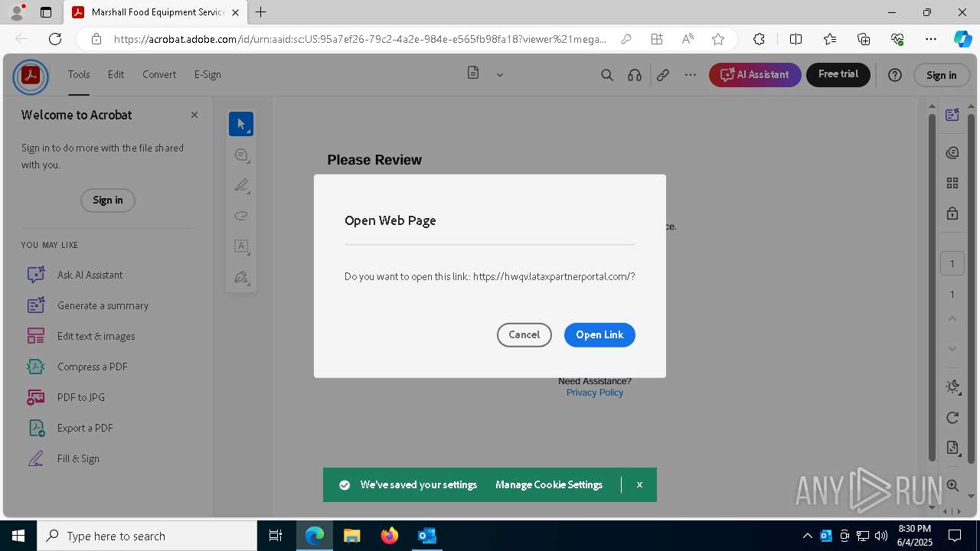The image size is (980, 551).
Task: Open the Convert menu
Action: pyautogui.click(x=159, y=75)
